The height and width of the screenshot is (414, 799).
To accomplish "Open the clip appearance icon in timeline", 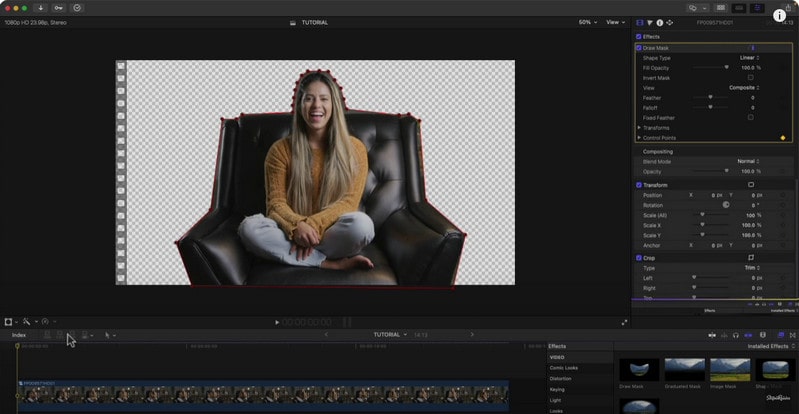I will tap(763, 335).
